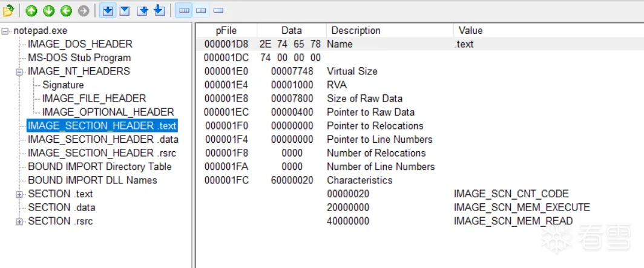The width and height of the screenshot is (644, 268).
Task: Expand the SECTION .rsrc tree node
Action: [x=20, y=221]
